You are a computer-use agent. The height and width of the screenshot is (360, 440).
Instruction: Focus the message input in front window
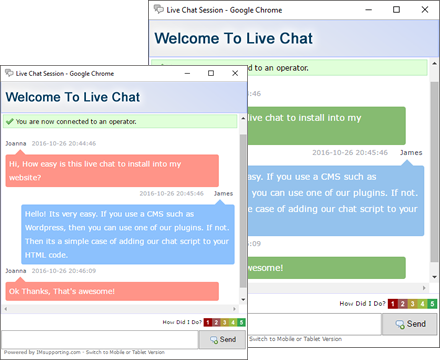coord(100,340)
